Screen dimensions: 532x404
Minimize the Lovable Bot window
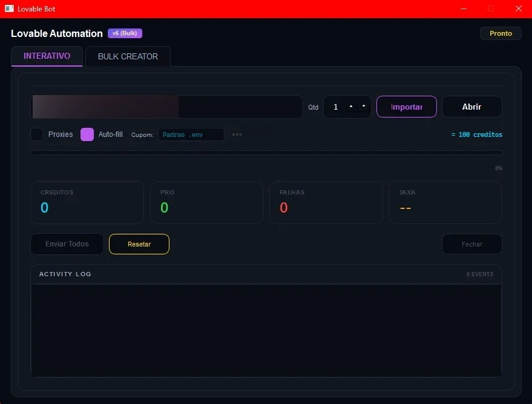464,8
